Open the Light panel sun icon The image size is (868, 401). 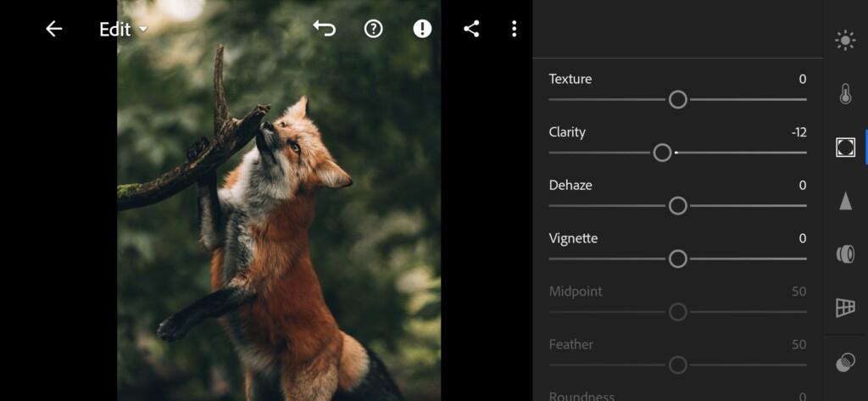pos(845,41)
